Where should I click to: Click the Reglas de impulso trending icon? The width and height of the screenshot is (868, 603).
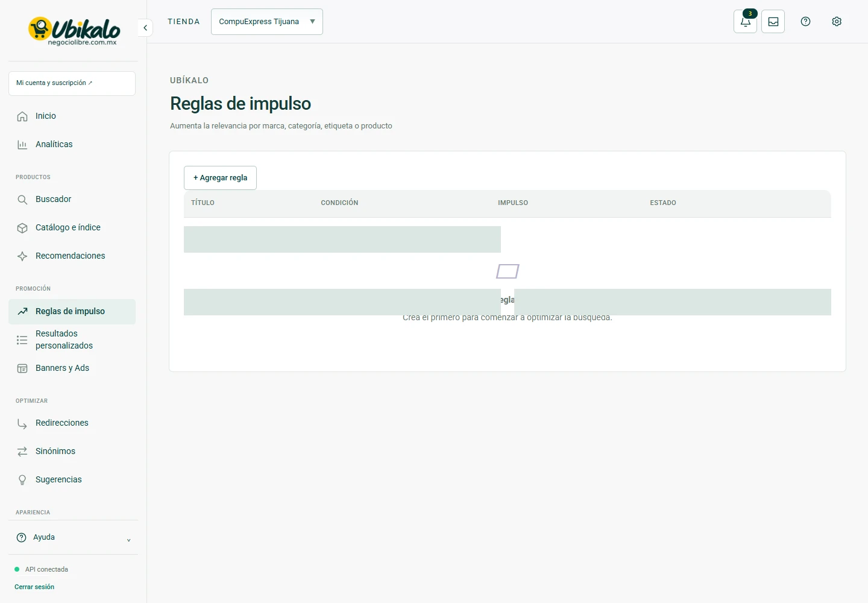22,312
